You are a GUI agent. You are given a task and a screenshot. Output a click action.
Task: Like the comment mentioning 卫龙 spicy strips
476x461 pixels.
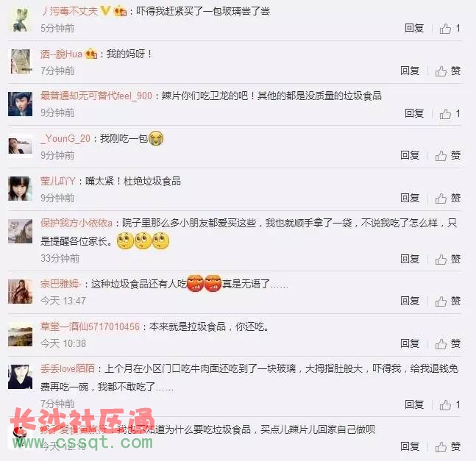pos(450,113)
